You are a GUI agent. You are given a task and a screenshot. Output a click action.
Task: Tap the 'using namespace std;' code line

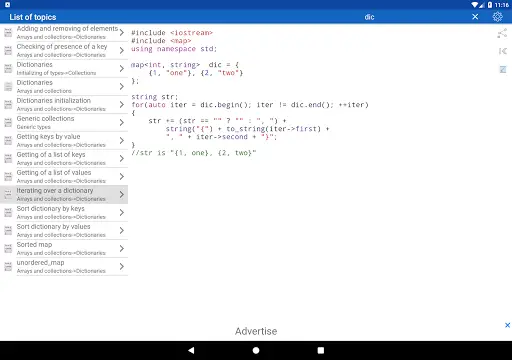174,49
